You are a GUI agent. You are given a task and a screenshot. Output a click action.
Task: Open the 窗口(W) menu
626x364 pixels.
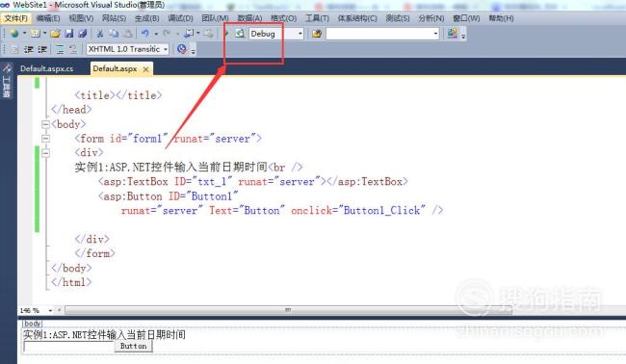click(466, 18)
